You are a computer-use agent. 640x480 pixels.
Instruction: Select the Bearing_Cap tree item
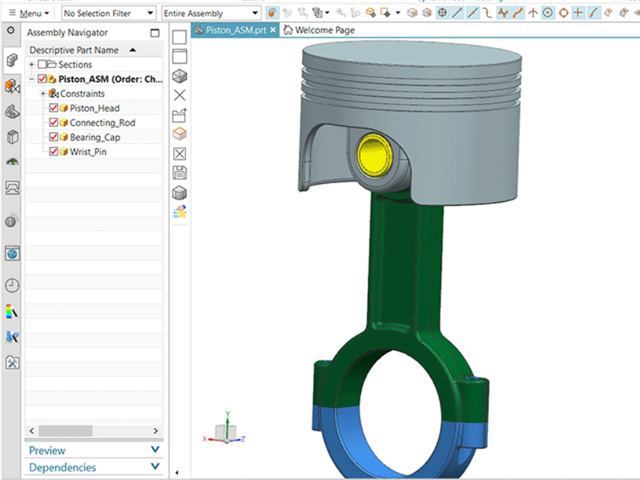pyautogui.click(x=93, y=137)
